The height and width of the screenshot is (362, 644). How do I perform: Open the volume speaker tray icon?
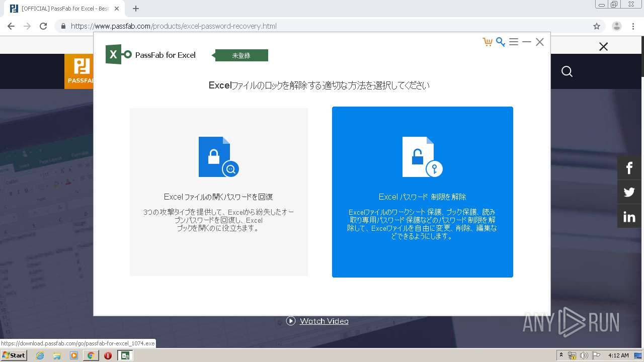click(x=584, y=355)
